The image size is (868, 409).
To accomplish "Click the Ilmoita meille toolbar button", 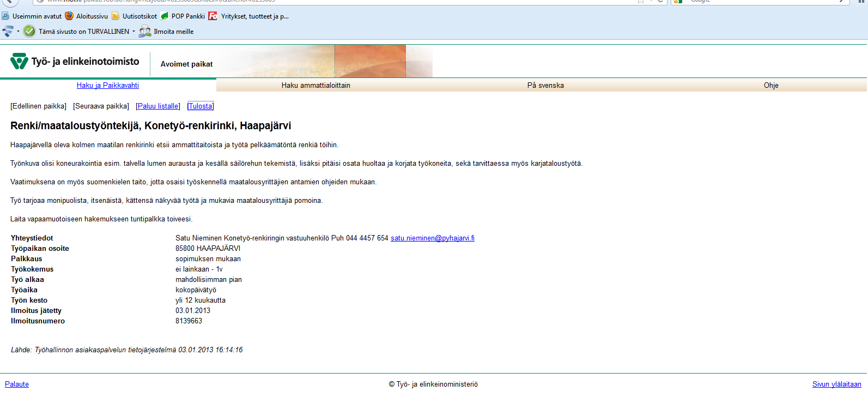I will pos(166,32).
